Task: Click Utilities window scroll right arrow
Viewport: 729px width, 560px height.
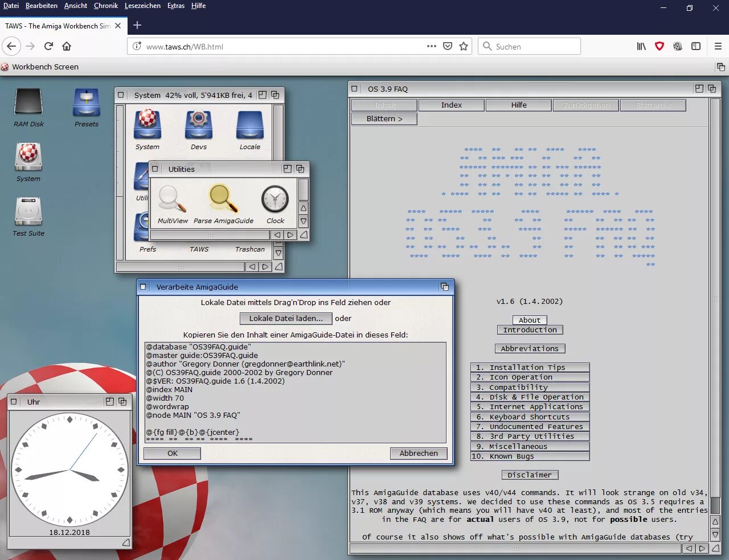Action: click(x=290, y=234)
